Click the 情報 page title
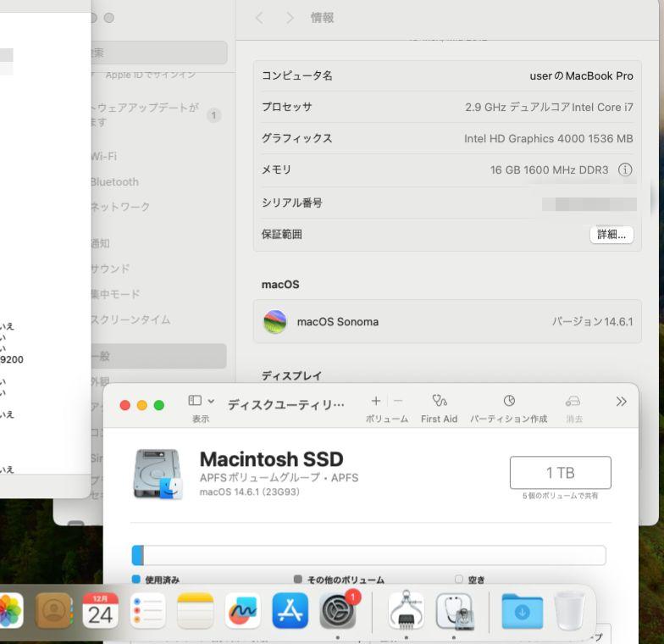 [322, 18]
